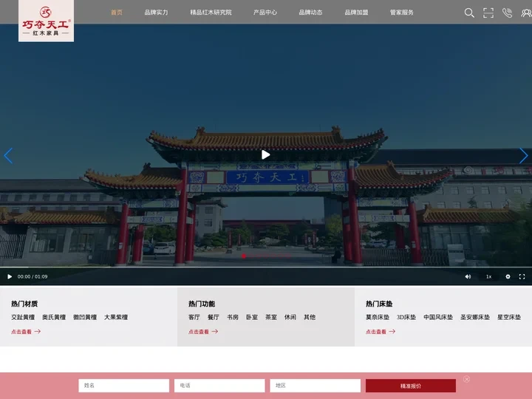Screen dimensions: 532x399
Task: Open the 星空床垫 mattress link
Action: [x=509, y=317]
